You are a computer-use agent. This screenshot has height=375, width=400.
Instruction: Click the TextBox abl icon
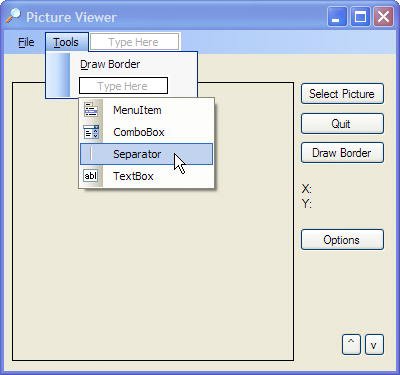click(91, 176)
